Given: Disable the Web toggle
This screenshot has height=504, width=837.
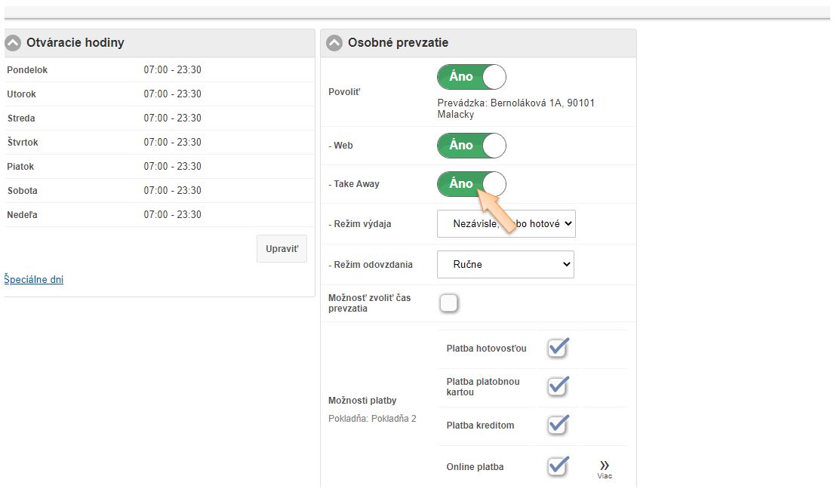Looking at the screenshot, I should pos(472,146).
